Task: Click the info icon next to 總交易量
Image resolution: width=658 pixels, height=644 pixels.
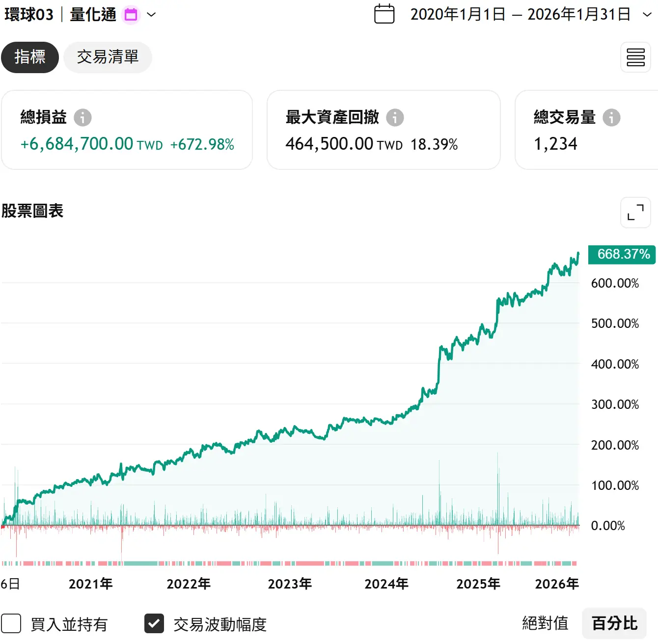Action: coord(611,118)
